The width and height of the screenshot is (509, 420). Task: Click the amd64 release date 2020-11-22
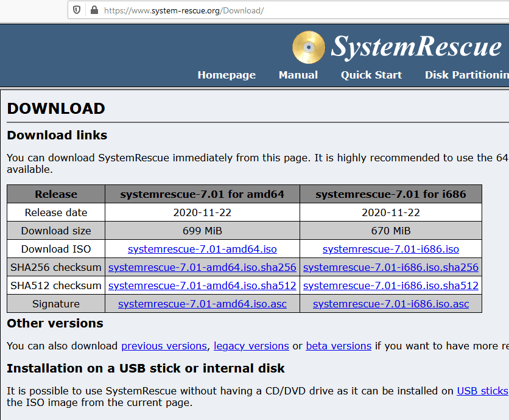(x=202, y=212)
